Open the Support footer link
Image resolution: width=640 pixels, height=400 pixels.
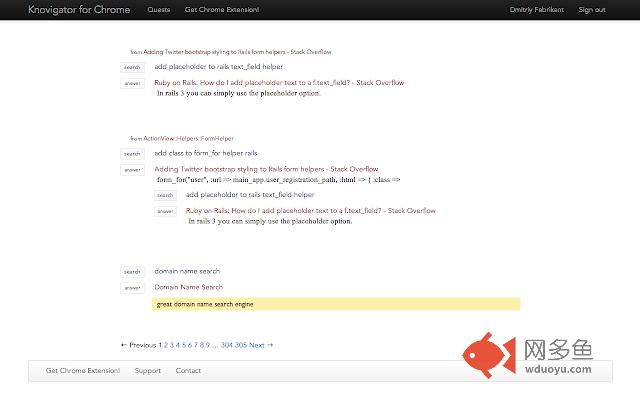point(148,371)
